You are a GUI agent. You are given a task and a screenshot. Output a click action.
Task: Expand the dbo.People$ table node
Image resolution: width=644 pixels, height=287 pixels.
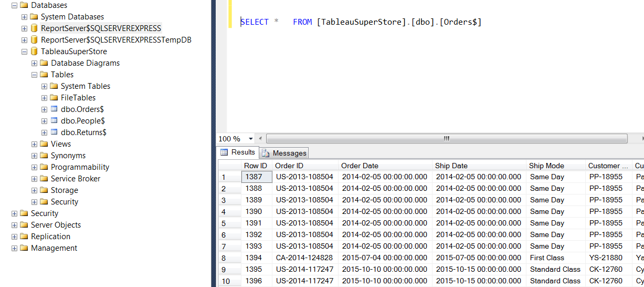pos(44,121)
